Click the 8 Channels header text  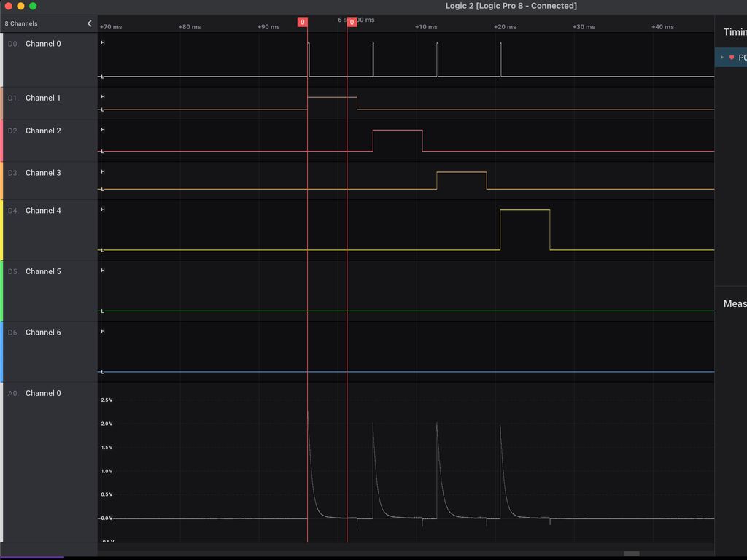coord(21,23)
